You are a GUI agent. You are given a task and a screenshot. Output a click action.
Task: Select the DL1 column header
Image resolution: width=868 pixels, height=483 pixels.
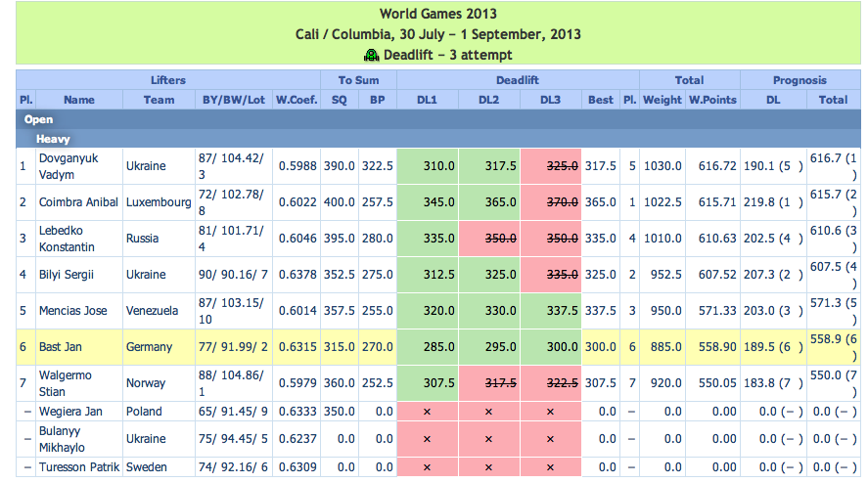428,100
